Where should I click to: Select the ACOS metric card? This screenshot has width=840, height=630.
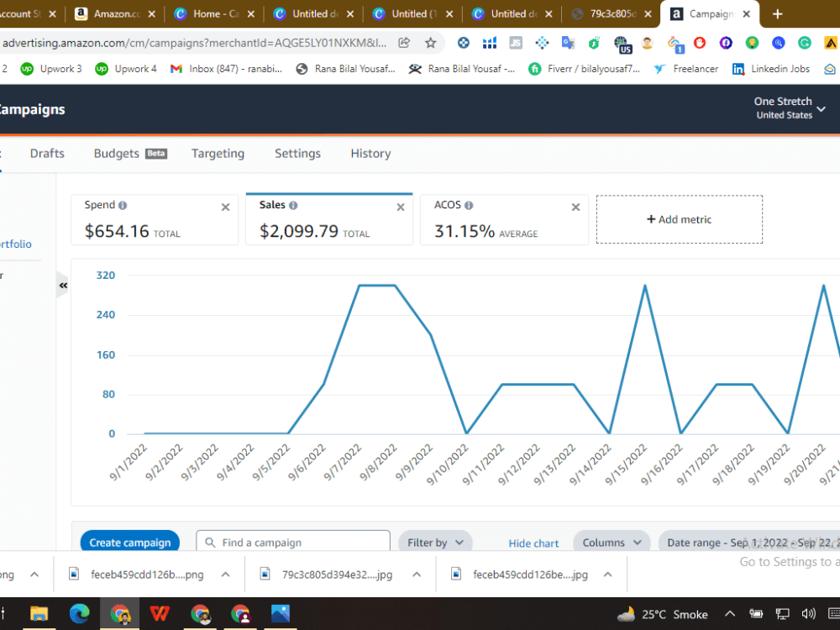click(504, 219)
